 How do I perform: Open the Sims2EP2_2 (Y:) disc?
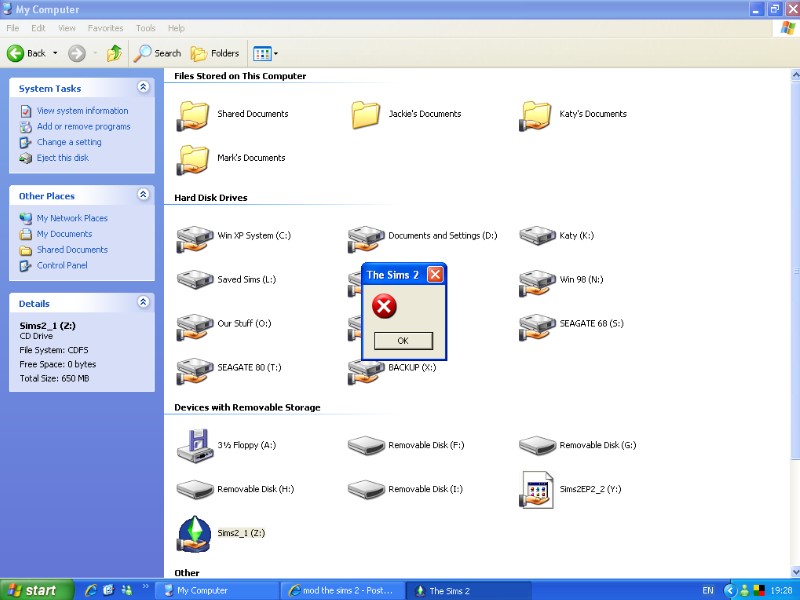pos(537,490)
